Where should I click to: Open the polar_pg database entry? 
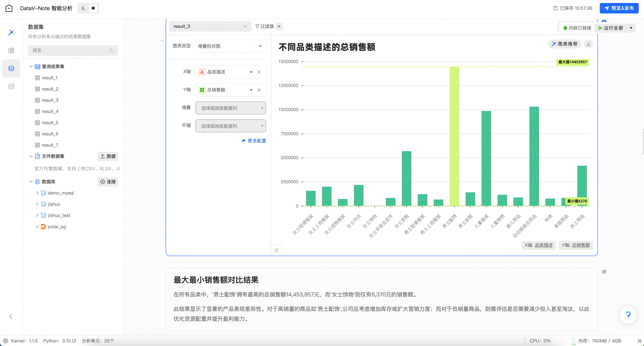pyautogui.click(x=57, y=227)
